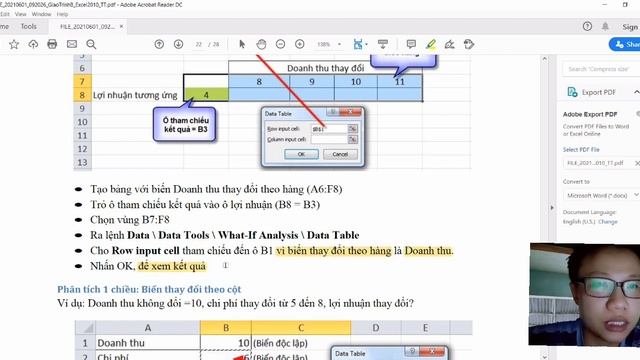Click the blue Share button
The height and width of the screenshot is (360, 640).
pyautogui.click(x=625, y=44)
